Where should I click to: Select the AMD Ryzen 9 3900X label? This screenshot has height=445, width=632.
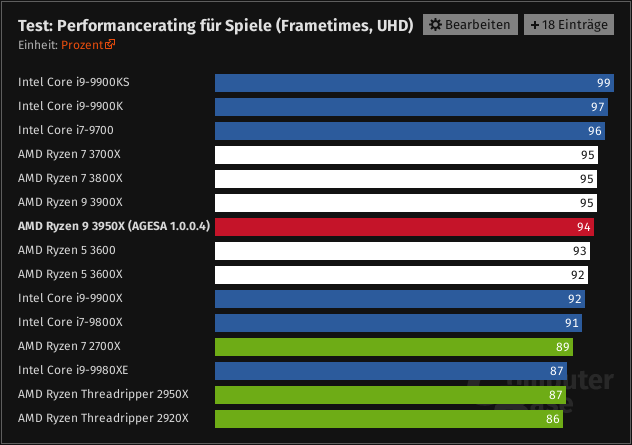[x=70, y=202]
